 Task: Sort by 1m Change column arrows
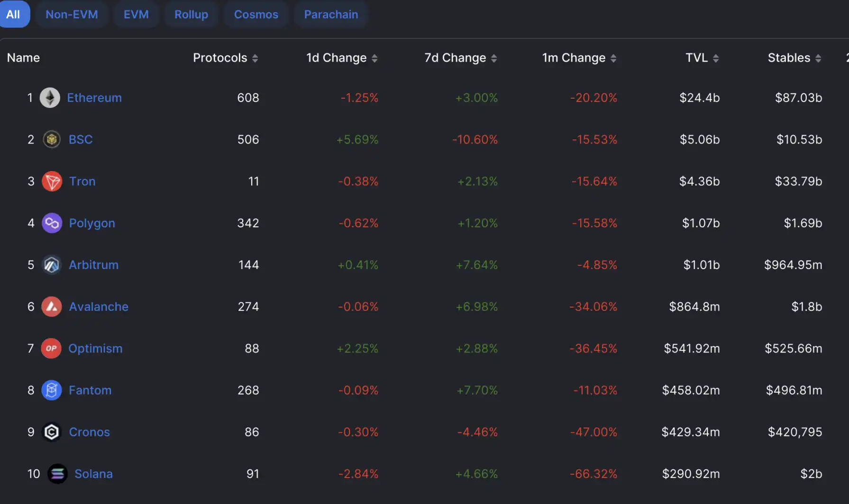(x=613, y=58)
